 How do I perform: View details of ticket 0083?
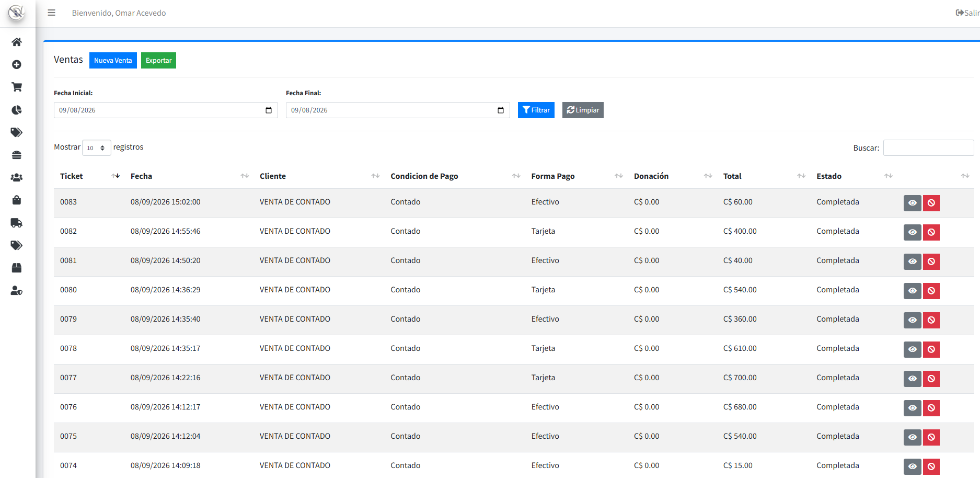pyautogui.click(x=913, y=203)
